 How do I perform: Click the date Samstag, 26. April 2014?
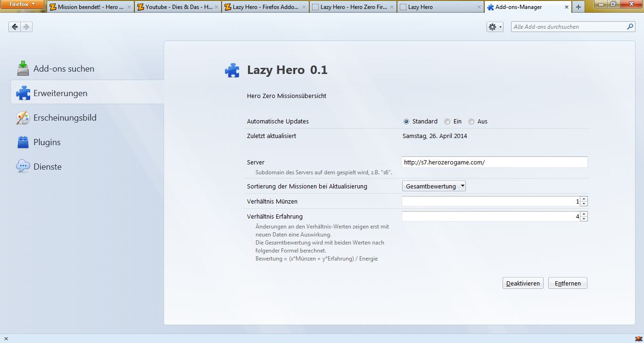pos(435,136)
